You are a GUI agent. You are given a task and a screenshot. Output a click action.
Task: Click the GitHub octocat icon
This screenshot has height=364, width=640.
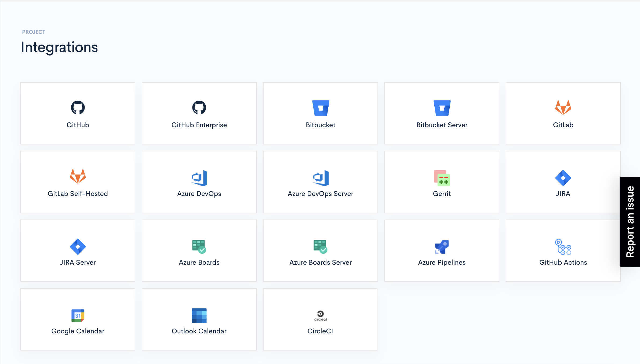78,108
